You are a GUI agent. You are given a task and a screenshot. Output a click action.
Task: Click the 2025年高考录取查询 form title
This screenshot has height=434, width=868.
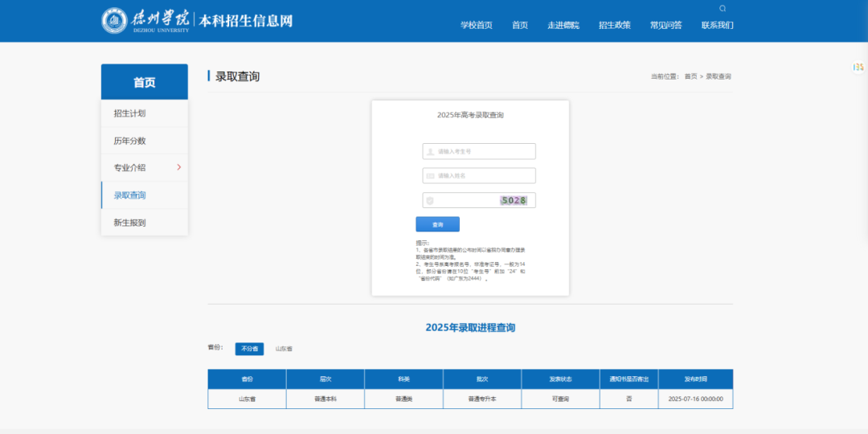click(470, 115)
